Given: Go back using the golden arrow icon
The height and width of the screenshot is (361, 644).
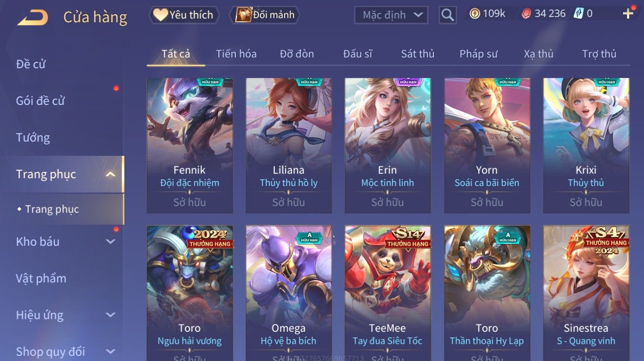Looking at the screenshot, I should [33, 18].
